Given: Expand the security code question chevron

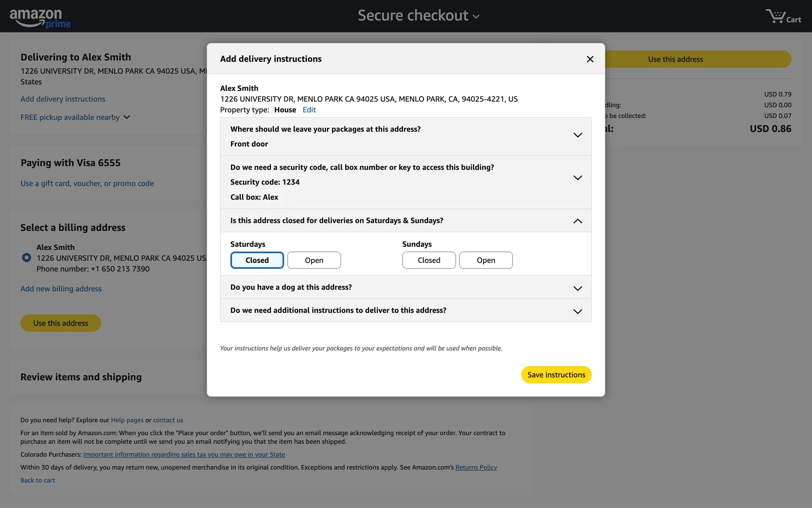Looking at the screenshot, I should [x=577, y=178].
